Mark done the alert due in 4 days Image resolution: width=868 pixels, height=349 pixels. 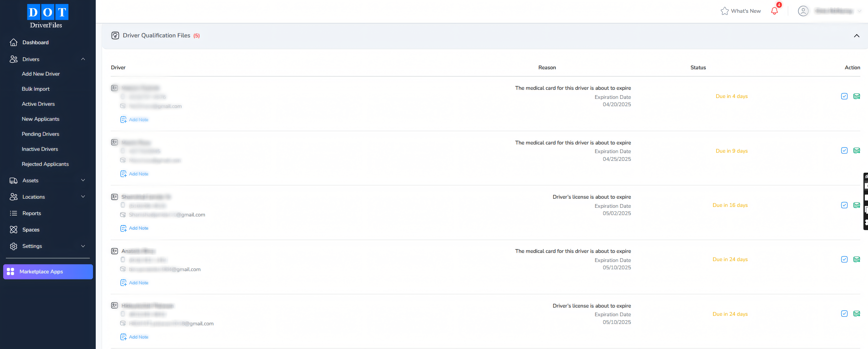pyautogui.click(x=844, y=96)
